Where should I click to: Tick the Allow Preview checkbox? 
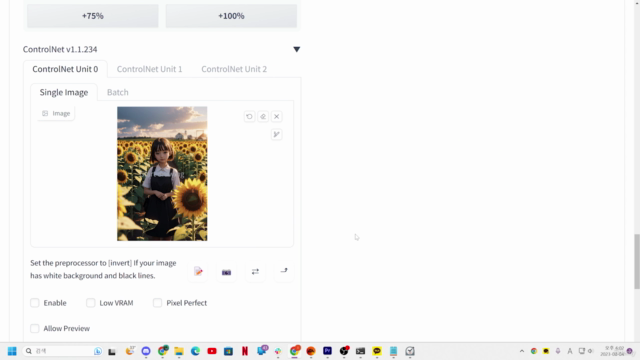35,329
